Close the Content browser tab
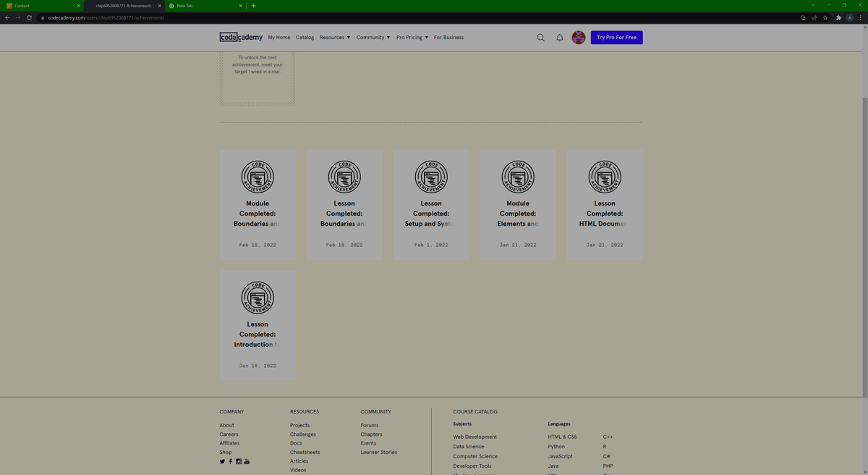This screenshot has width=868, height=475. tap(79, 6)
